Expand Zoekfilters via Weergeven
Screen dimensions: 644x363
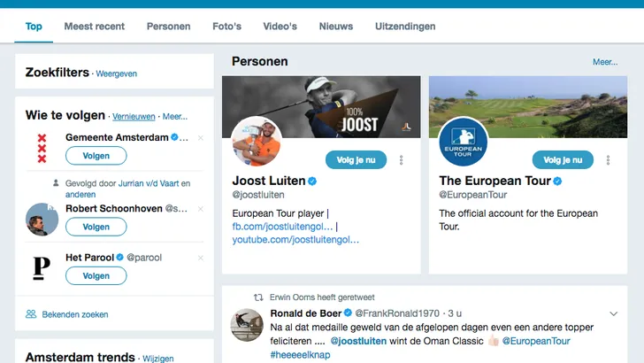[116, 73]
